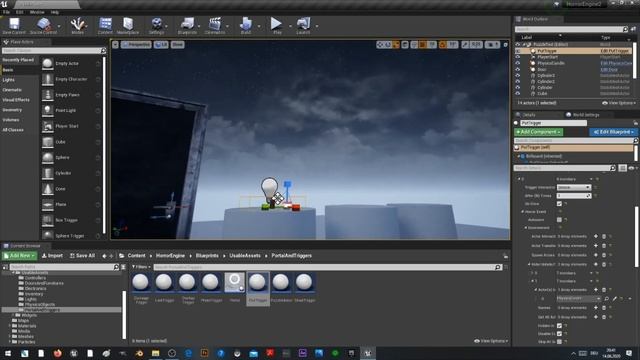Open the Window menu
The width and height of the screenshot is (640, 360).
pyautogui.click(x=37, y=12)
